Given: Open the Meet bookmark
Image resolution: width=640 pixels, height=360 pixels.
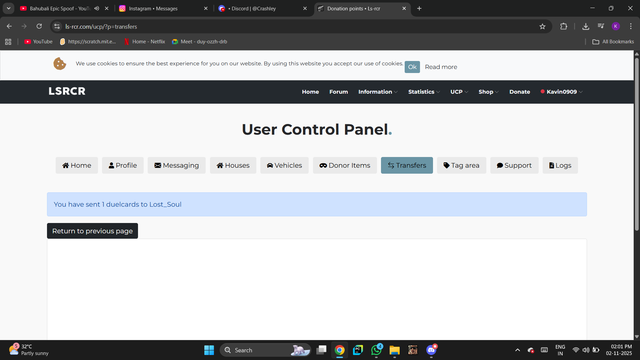Looking at the screenshot, I should (200, 42).
